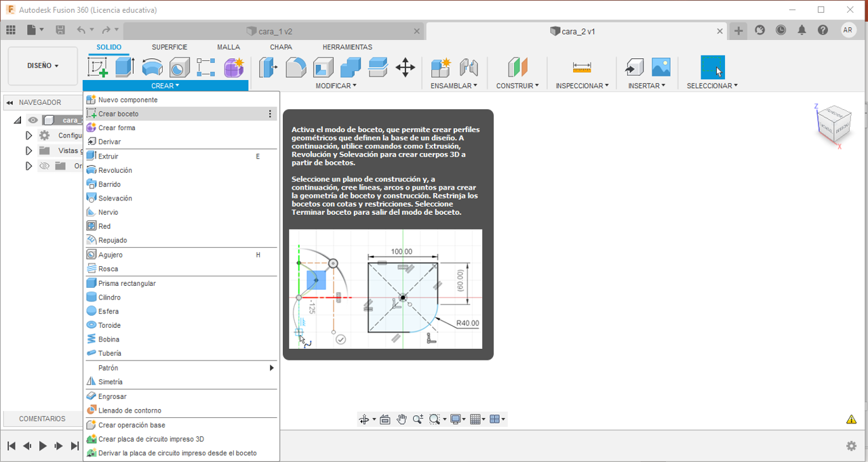The image size is (868, 462).
Task: Open the Help question mark icon
Action: click(823, 30)
